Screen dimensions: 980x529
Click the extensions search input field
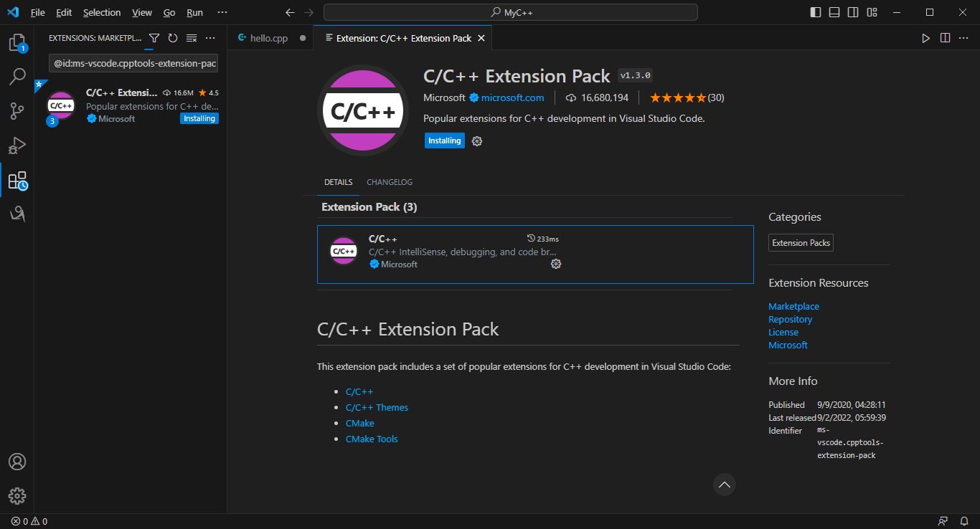point(133,63)
